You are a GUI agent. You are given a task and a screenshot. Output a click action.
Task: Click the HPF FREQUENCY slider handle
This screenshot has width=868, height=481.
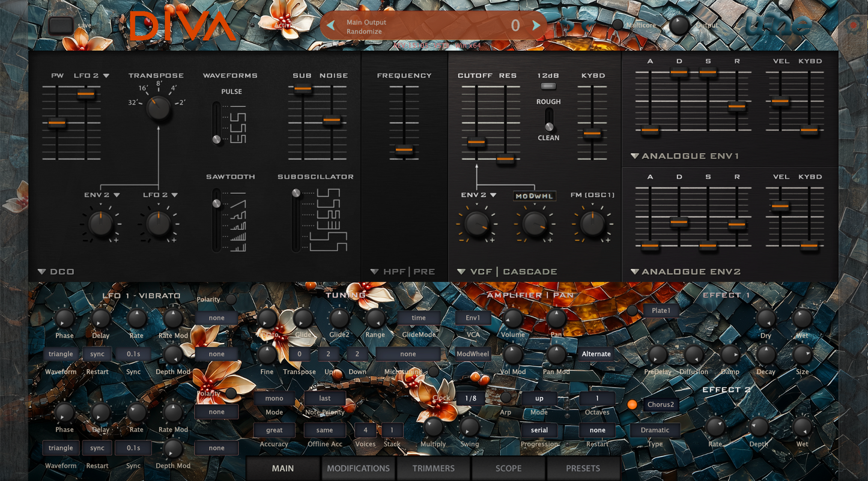pyautogui.click(x=404, y=149)
